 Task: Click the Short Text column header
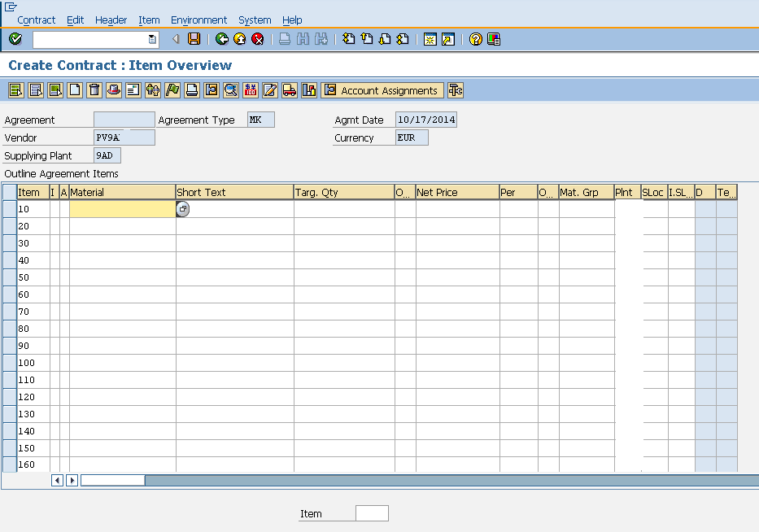pyautogui.click(x=235, y=192)
